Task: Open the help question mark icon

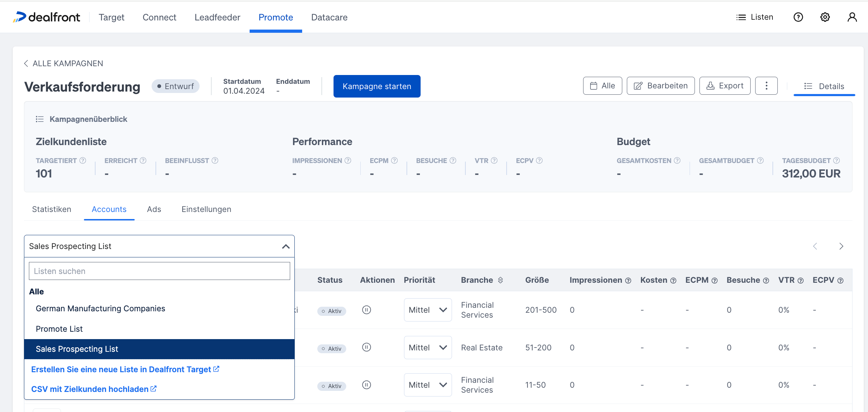Action: 798,17
